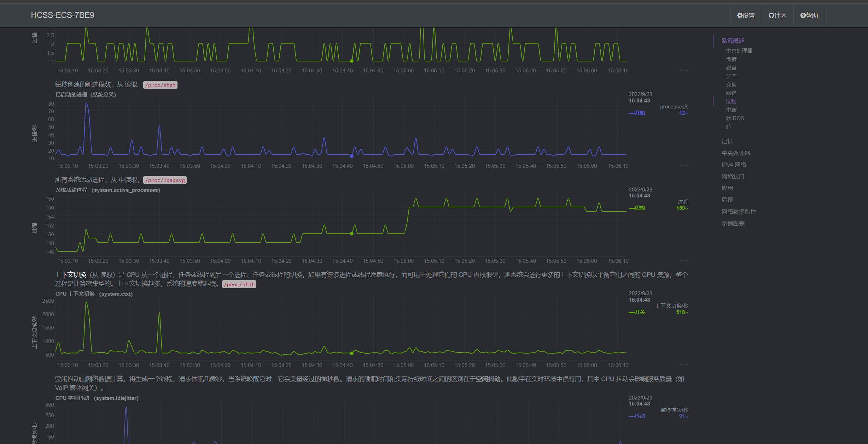Screen dimensions: 868x444
Task: Click 微秒损失/秒 unit label in legend
Action: tap(674, 410)
